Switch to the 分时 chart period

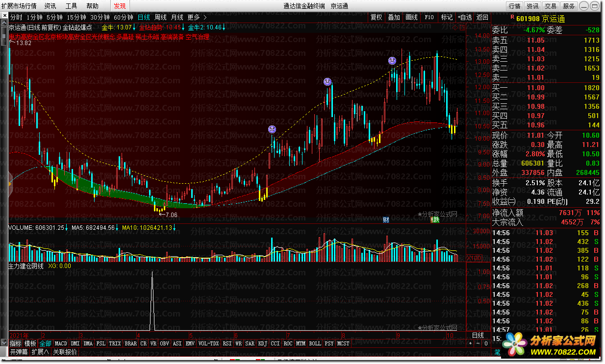point(17,17)
